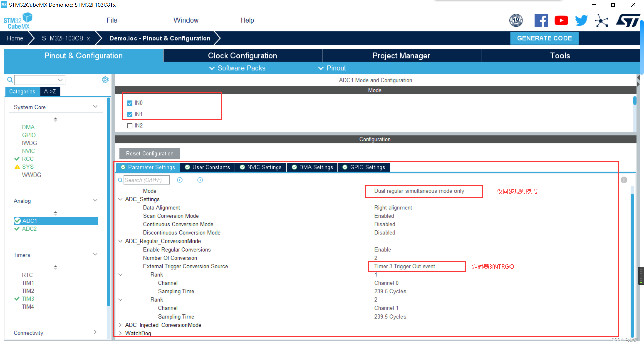Collapse the ADC_Settings group

click(x=120, y=199)
